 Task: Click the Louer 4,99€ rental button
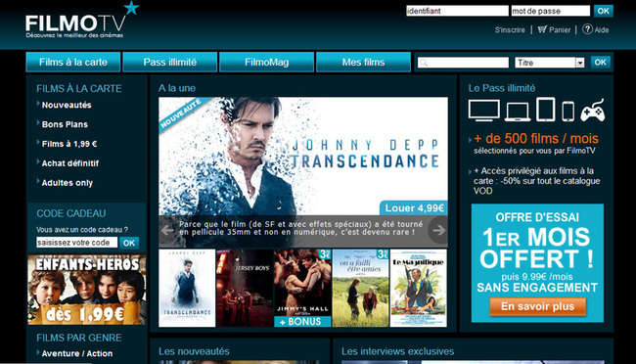click(414, 207)
